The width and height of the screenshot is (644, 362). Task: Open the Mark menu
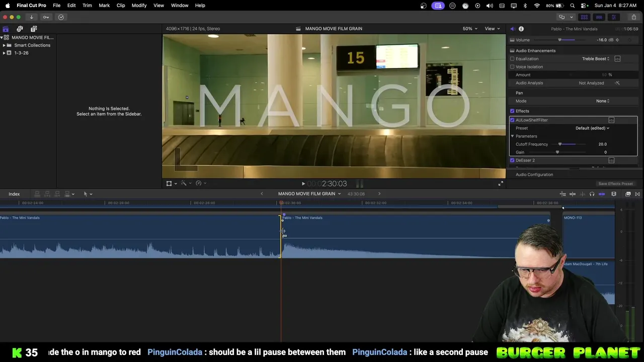pos(104,6)
